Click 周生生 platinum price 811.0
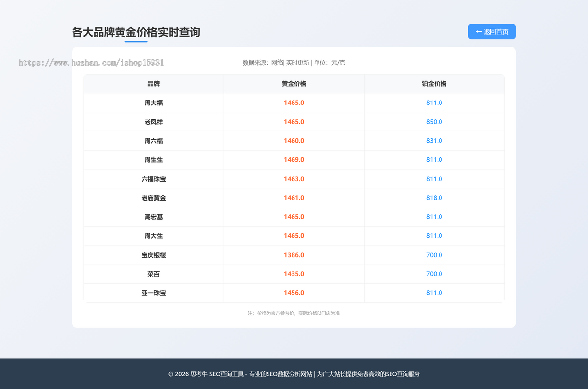Viewport: 588px width, 389px height. (x=434, y=160)
